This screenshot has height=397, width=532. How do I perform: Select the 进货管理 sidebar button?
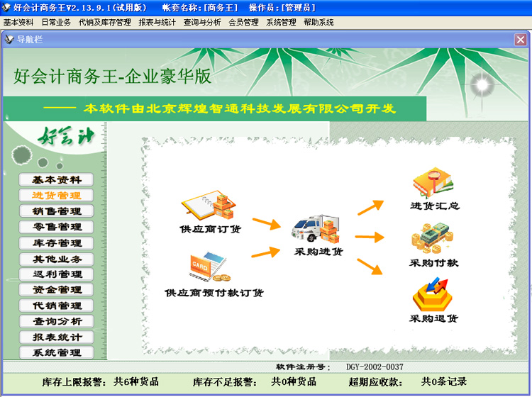[x=56, y=195]
